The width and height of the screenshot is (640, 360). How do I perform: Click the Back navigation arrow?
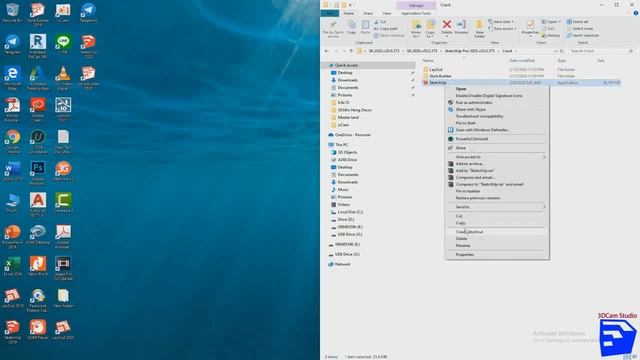pos(327,51)
